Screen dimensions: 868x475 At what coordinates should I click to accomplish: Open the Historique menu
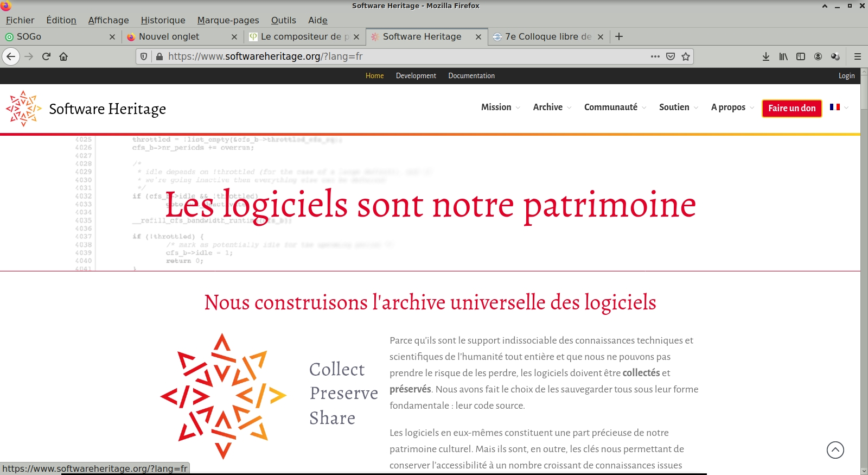point(163,20)
